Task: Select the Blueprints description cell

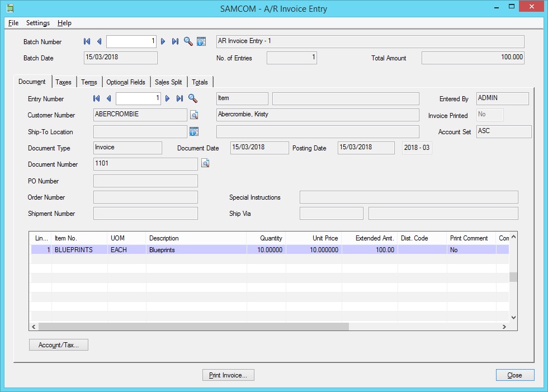Action: pos(196,250)
